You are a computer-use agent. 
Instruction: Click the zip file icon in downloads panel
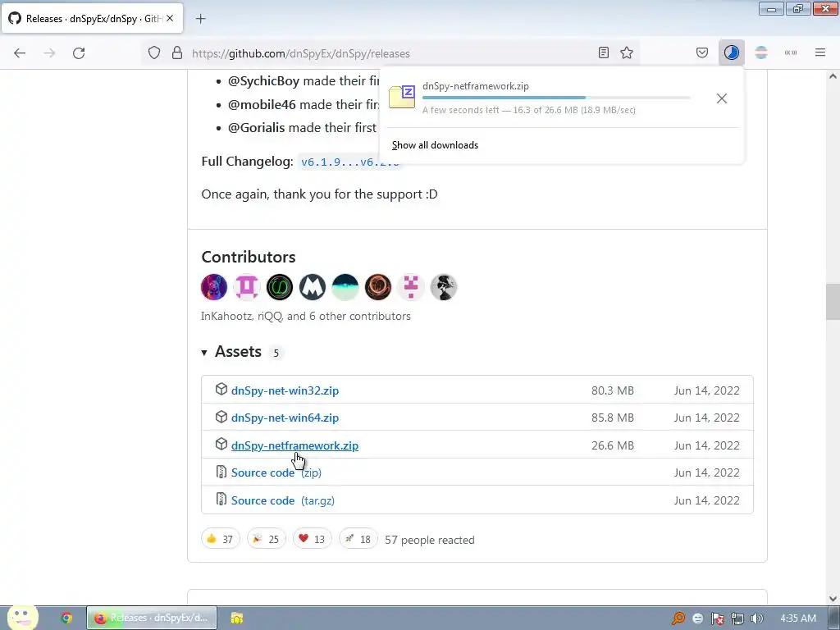point(402,97)
